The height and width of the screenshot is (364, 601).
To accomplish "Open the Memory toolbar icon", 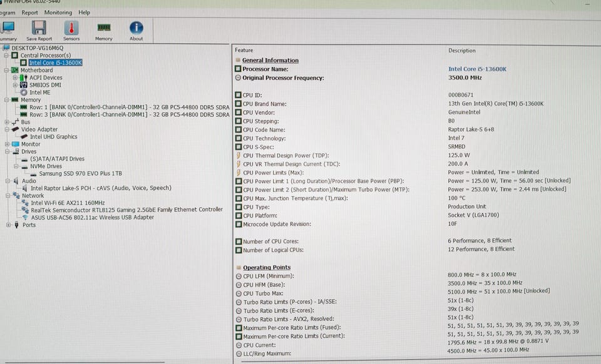I will (104, 28).
